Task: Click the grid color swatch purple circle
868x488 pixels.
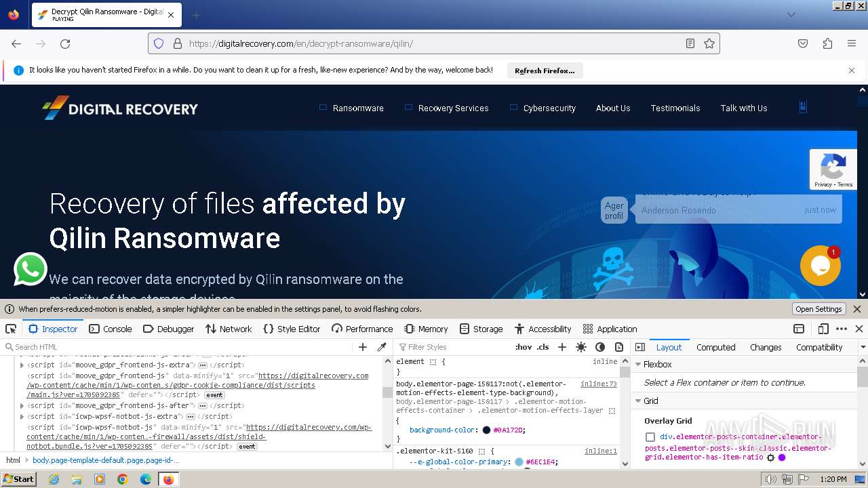Action: click(x=782, y=457)
